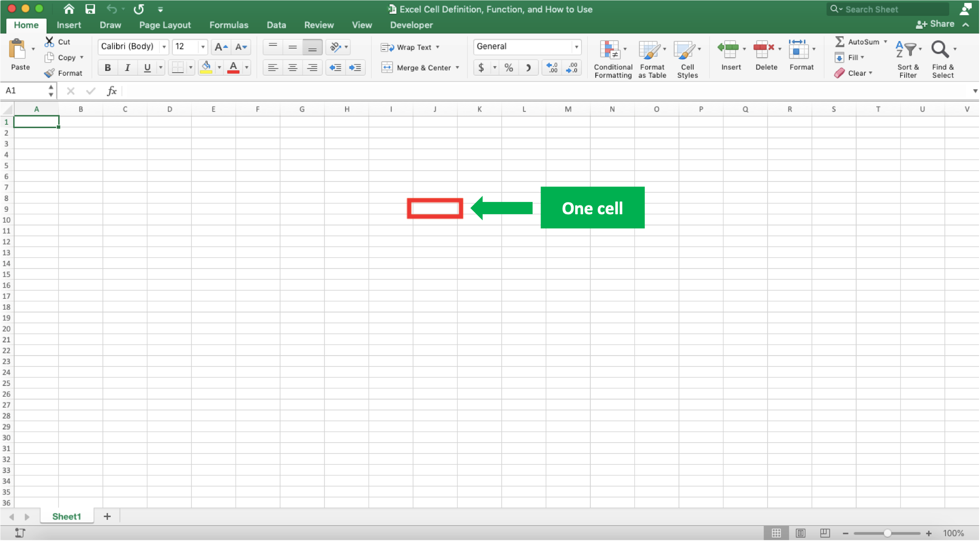
Task: Click the Formulas ribbon tab
Action: click(228, 24)
